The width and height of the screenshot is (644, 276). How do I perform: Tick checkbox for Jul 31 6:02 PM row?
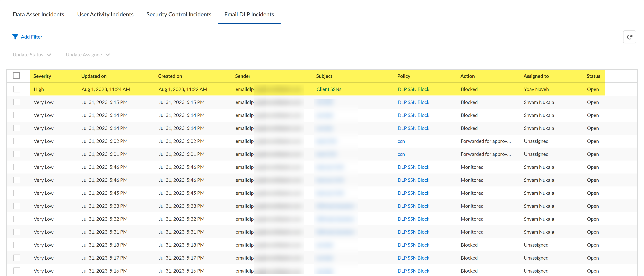17,141
